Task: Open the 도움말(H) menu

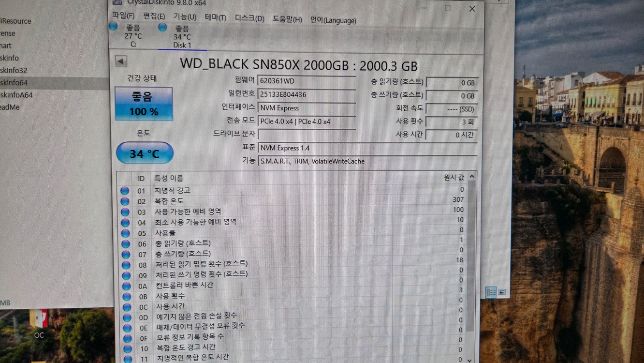Action: [287, 19]
